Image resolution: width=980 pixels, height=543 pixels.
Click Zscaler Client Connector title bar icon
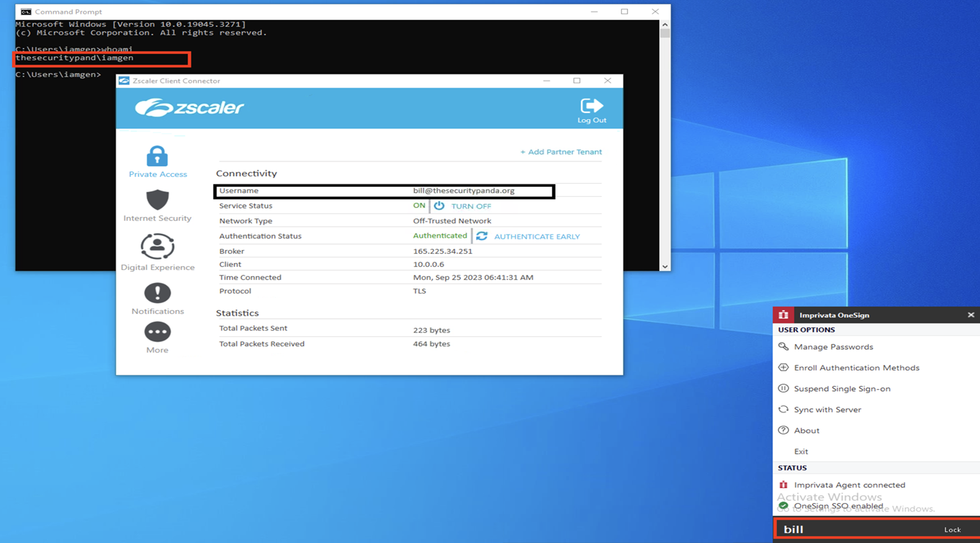coord(124,81)
